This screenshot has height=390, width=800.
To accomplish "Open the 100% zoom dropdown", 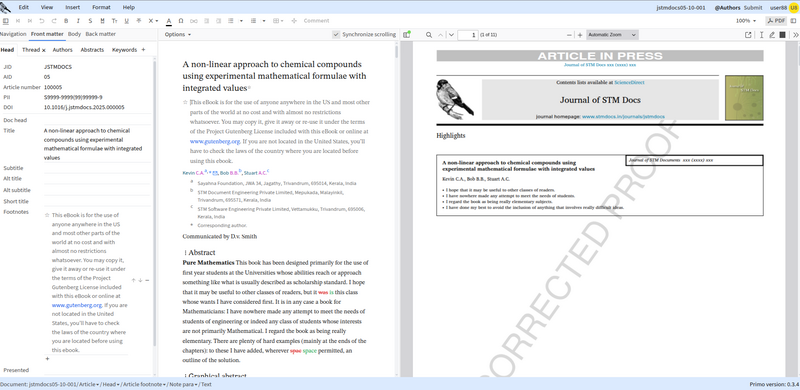I will (x=746, y=21).
